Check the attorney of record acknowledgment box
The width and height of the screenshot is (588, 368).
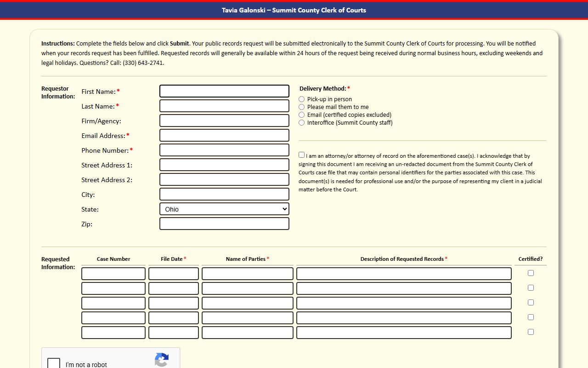coord(301,155)
